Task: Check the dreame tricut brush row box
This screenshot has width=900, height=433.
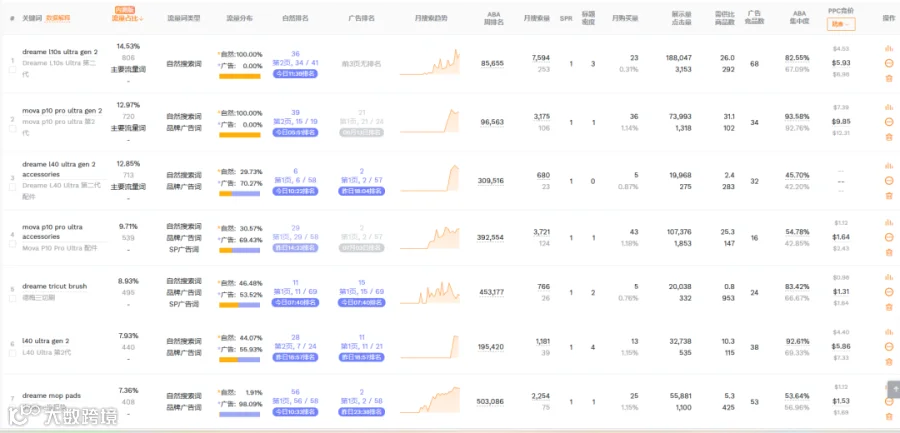Action: pyautogui.click(x=13, y=298)
